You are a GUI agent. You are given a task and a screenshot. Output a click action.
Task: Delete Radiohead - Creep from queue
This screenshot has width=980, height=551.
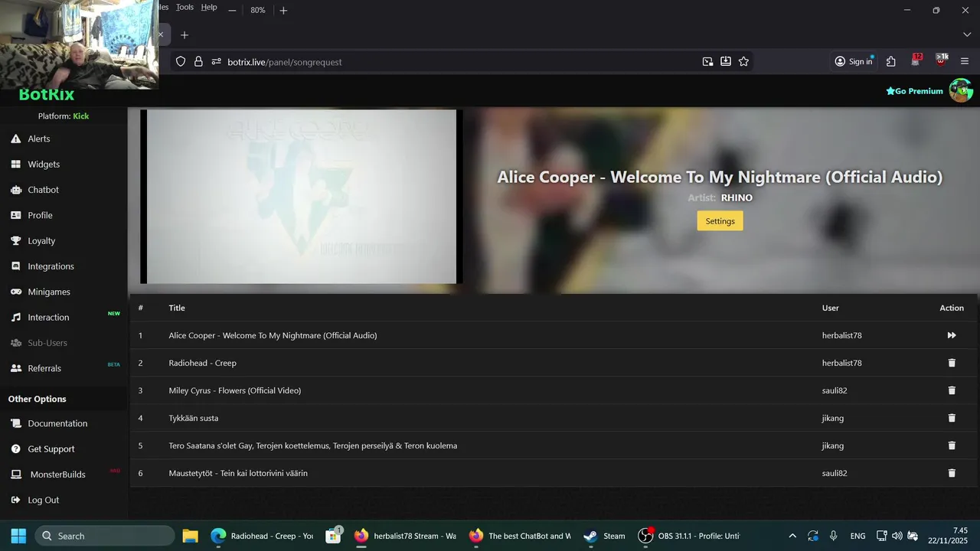pyautogui.click(x=952, y=363)
